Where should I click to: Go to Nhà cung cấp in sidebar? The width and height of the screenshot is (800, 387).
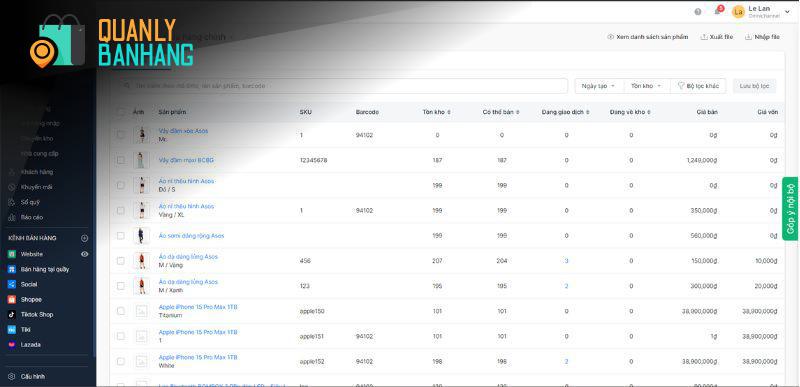click(x=40, y=153)
